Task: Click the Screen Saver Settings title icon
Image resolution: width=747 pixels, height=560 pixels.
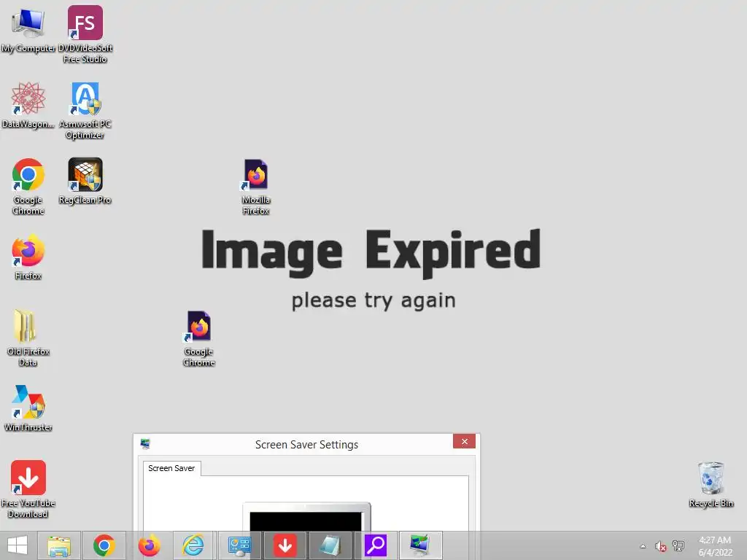Action: 145,444
